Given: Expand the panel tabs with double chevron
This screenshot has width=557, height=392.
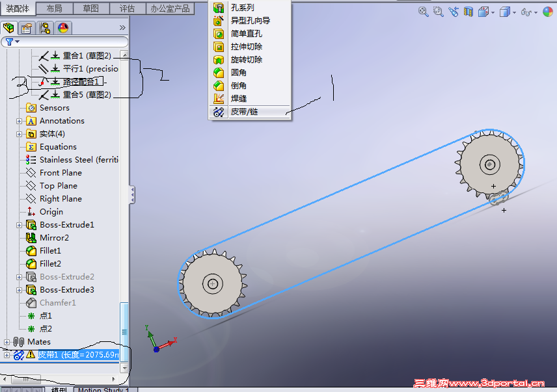Looking at the screenshot, I should tap(122, 28).
